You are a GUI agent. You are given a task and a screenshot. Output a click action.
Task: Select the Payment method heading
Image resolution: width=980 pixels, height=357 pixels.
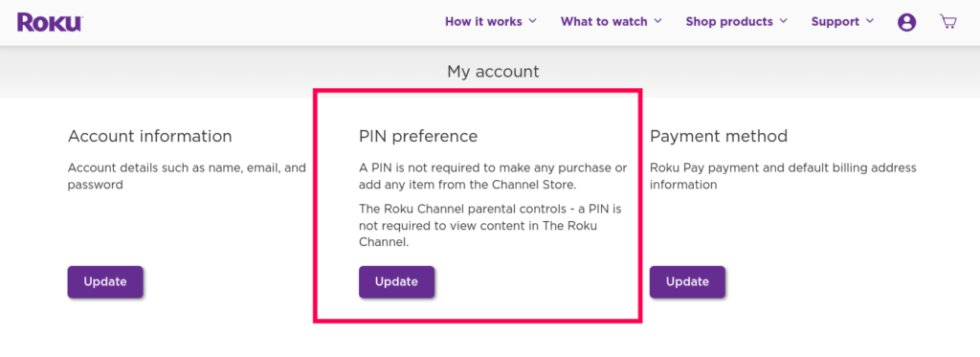pyautogui.click(x=719, y=136)
